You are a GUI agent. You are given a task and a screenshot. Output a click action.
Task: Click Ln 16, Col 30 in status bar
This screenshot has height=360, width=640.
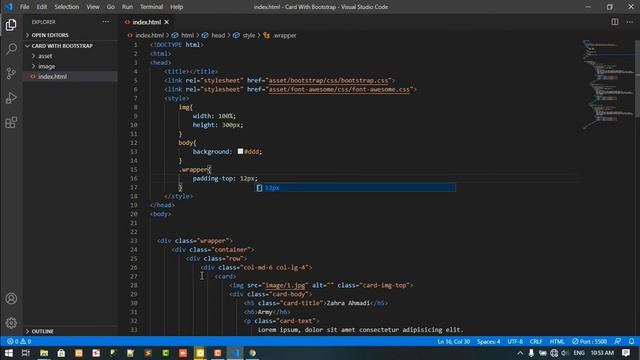(453, 341)
